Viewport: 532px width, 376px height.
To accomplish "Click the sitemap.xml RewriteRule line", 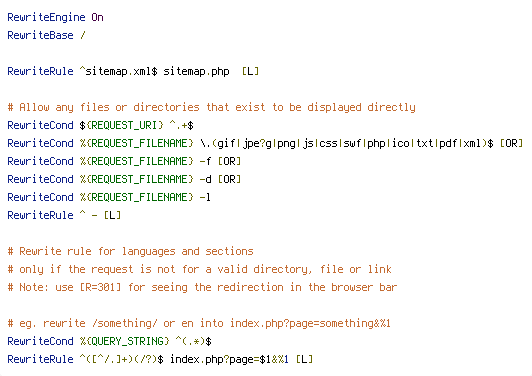I will pyautogui.click(x=133, y=71).
